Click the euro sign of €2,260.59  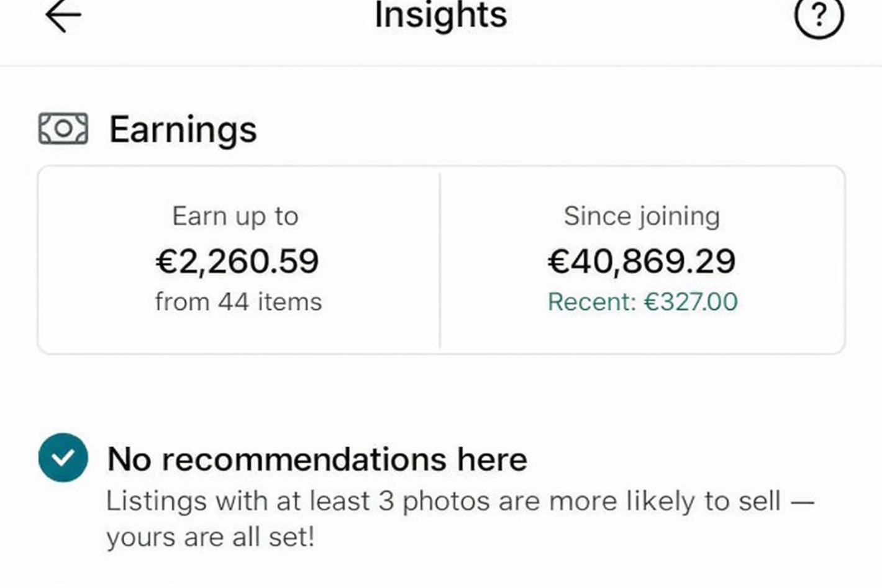(166, 261)
